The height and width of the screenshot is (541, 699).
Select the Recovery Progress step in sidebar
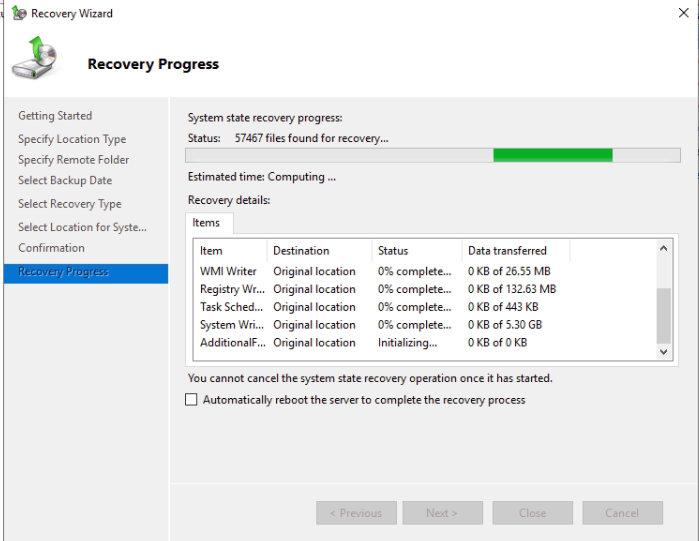coord(86,272)
